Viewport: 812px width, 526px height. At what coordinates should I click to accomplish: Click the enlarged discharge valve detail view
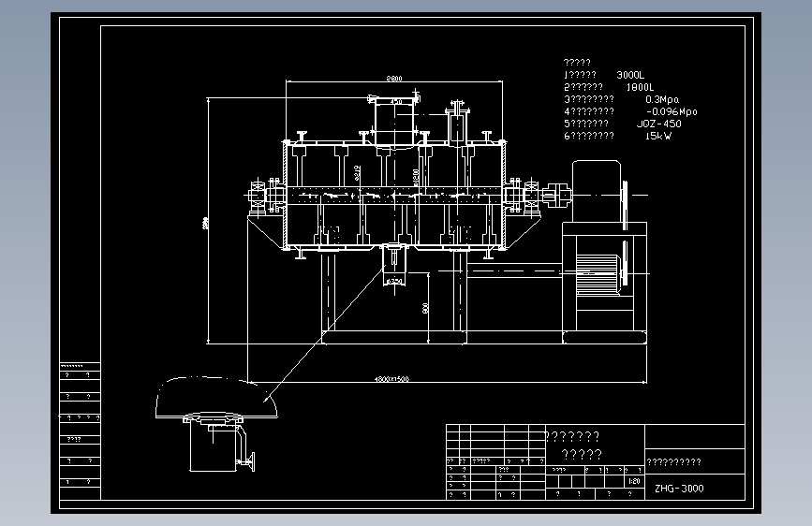click(x=216, y=424)
